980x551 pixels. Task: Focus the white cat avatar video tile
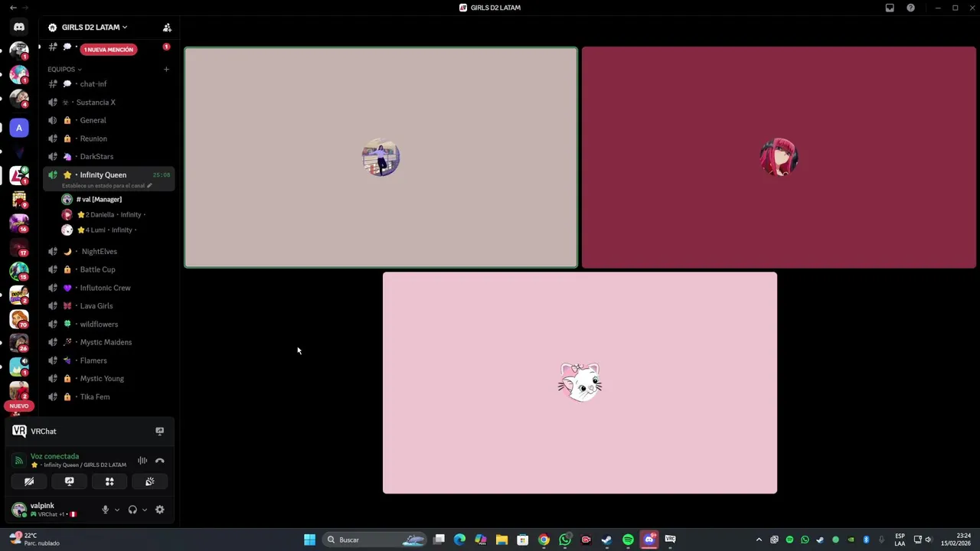580,383
